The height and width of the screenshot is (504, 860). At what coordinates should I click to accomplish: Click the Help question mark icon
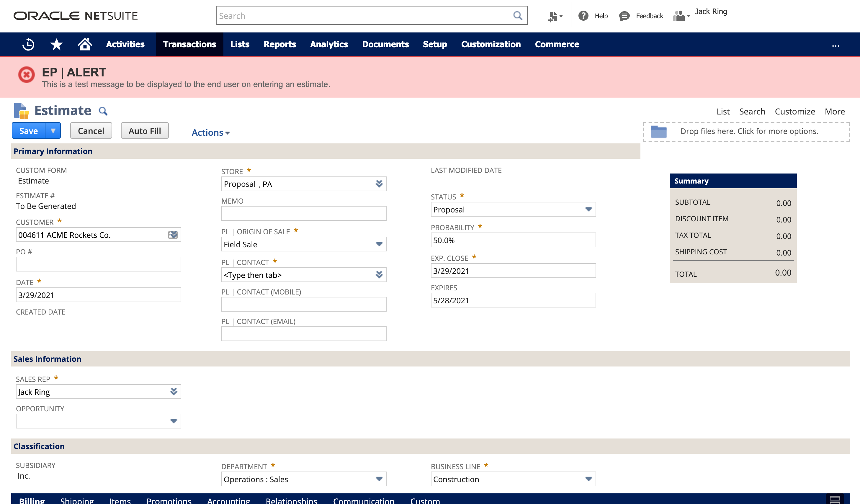pos(583,16)
